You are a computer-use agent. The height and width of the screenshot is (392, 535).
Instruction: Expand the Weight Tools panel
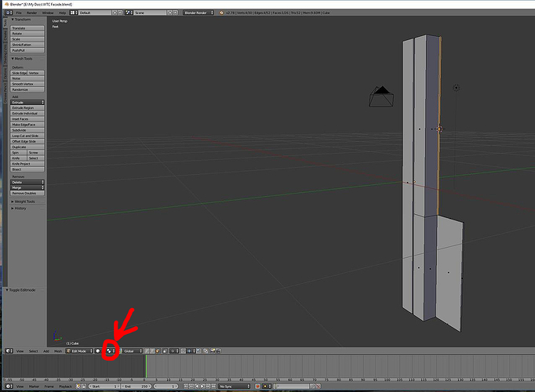click(23, 201)
